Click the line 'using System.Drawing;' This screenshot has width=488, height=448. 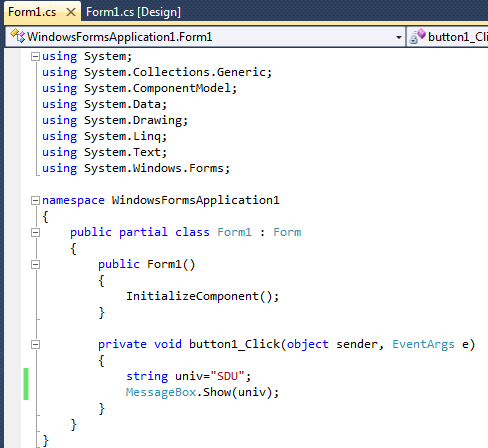coord(115,120)
